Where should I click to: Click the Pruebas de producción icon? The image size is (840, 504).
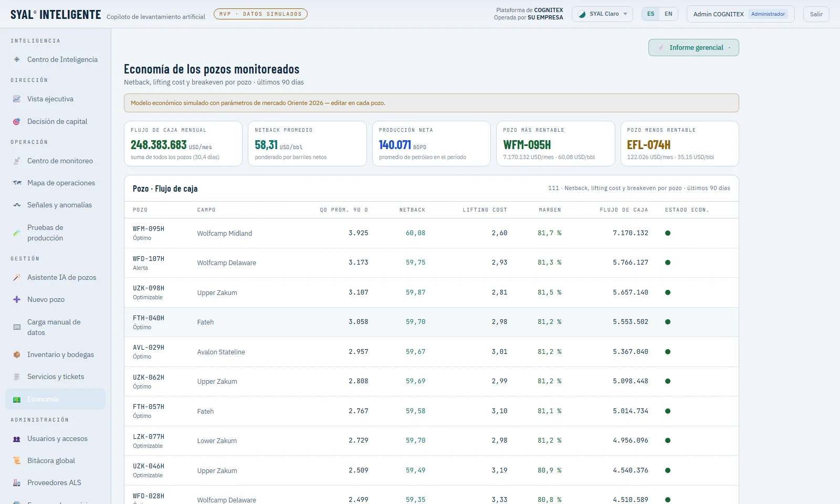17,233
